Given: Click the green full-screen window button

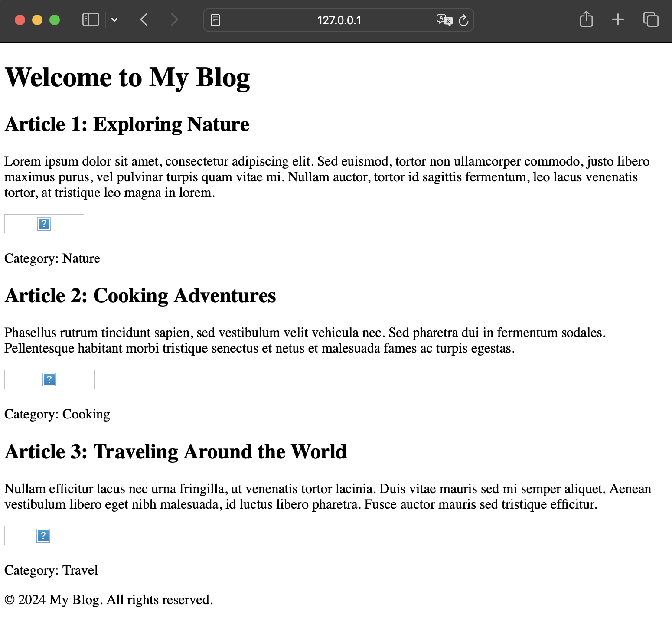Looking at the screenshot, I should coord(55,20).
